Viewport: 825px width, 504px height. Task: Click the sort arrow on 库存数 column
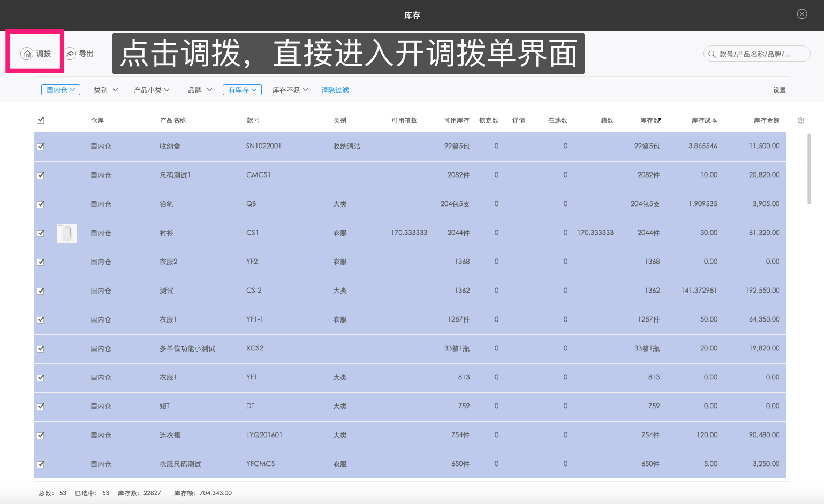pyautogui.click(x=659, y=119)
